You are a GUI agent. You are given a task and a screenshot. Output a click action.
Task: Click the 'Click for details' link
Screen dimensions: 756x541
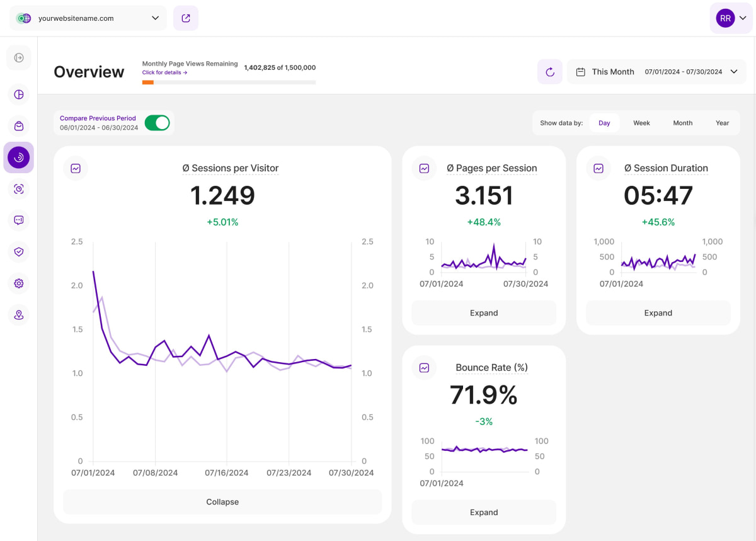[x=164, y=72]
